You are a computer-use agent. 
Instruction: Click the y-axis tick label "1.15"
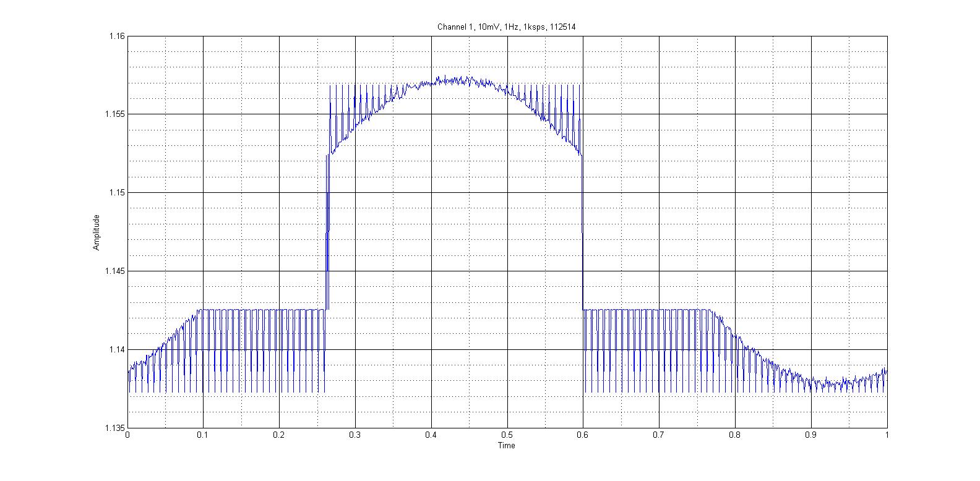point(117,193)
